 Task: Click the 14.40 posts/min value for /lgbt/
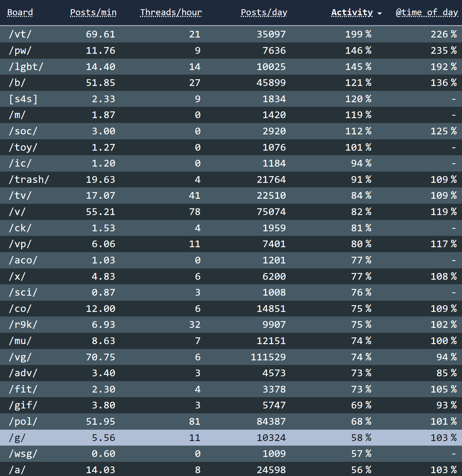(101, 66)
